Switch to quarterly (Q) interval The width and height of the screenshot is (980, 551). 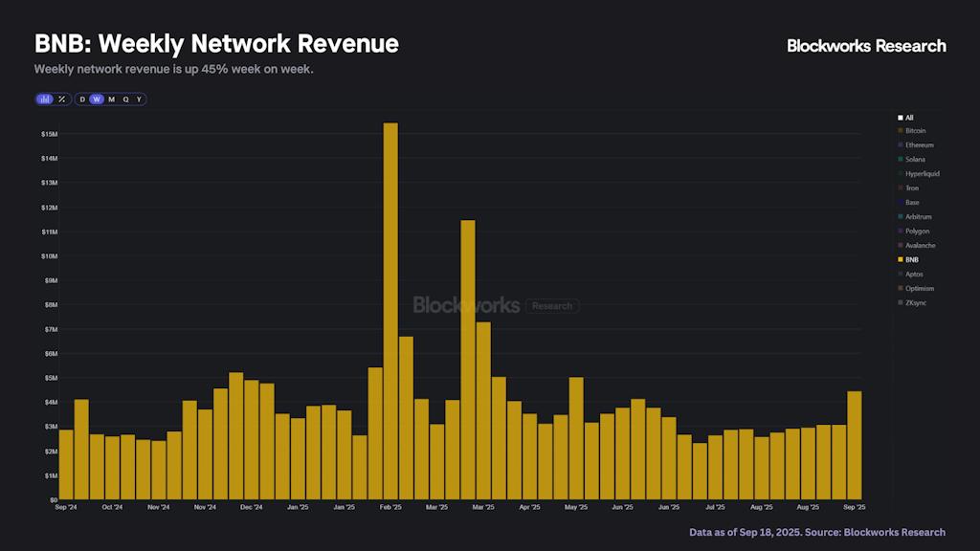tap(125, 99)
